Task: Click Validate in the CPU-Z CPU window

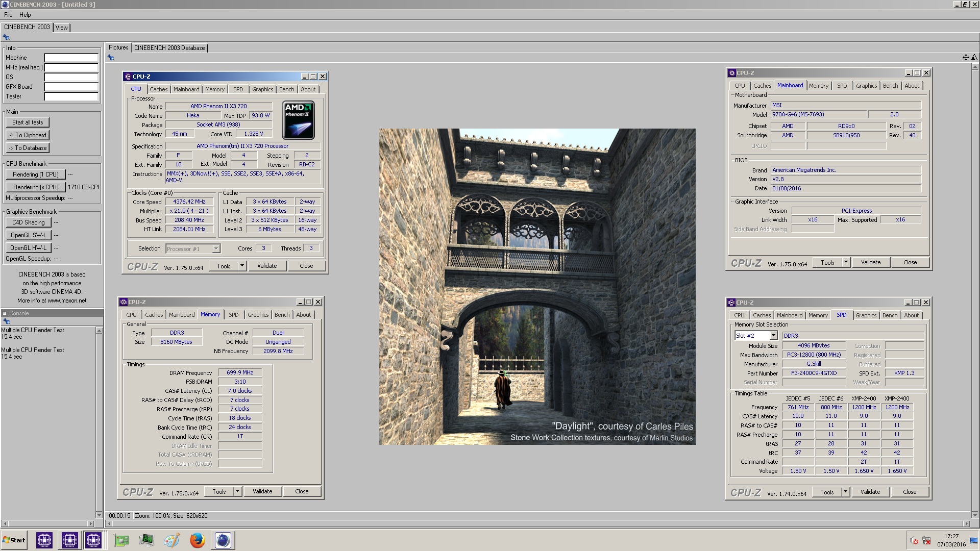Action: 267,266
